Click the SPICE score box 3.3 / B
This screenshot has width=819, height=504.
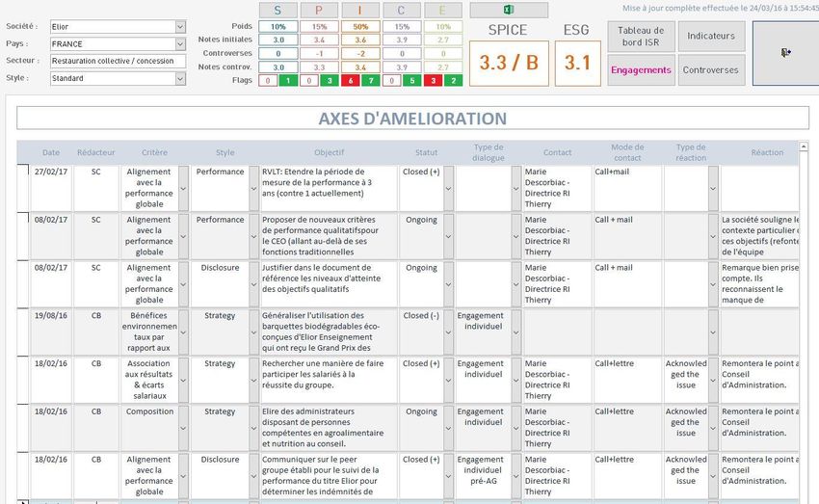[x=507, y=64]
